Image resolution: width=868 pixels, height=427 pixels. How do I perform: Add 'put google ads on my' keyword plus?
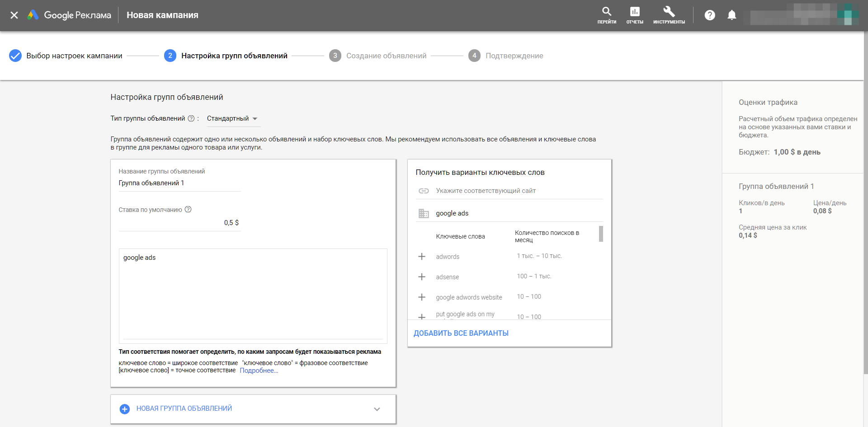pyautogui.click(x=422, y=316)
